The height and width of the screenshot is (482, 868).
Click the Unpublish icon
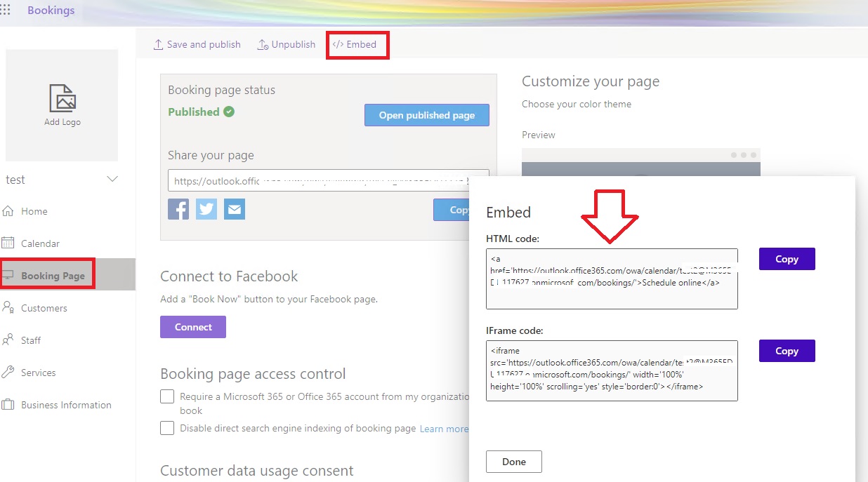tap(263, 44)
